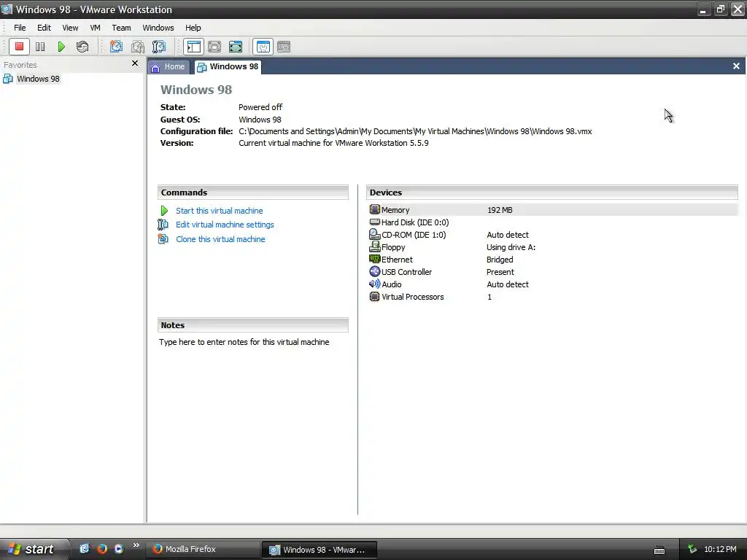Screen dimensions: 747x560
Task: Click the 192 MB memory value
Action: (x=500, y=210)
